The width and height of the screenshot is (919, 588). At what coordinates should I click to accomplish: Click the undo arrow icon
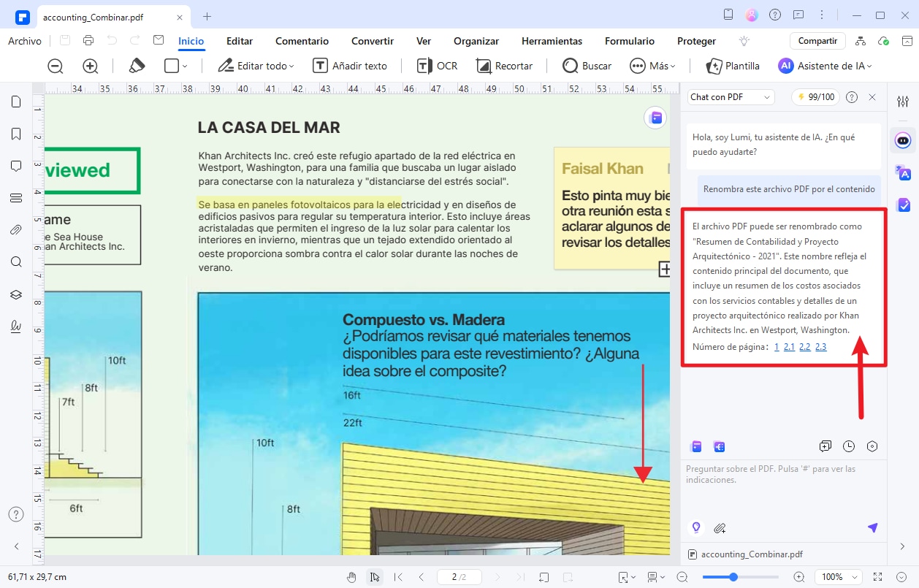pyautogui.click(x=112, y=41)
